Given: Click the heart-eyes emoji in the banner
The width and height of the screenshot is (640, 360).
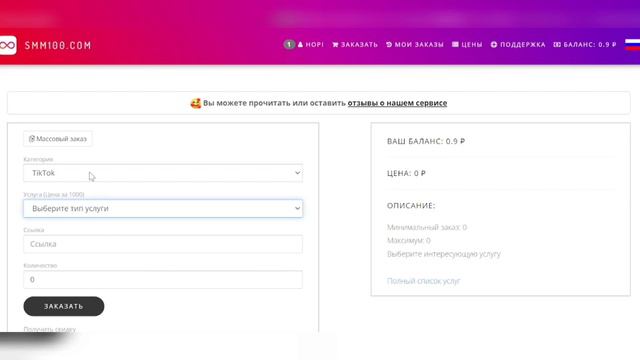Looking at the screenshot, I should [196, 103].
